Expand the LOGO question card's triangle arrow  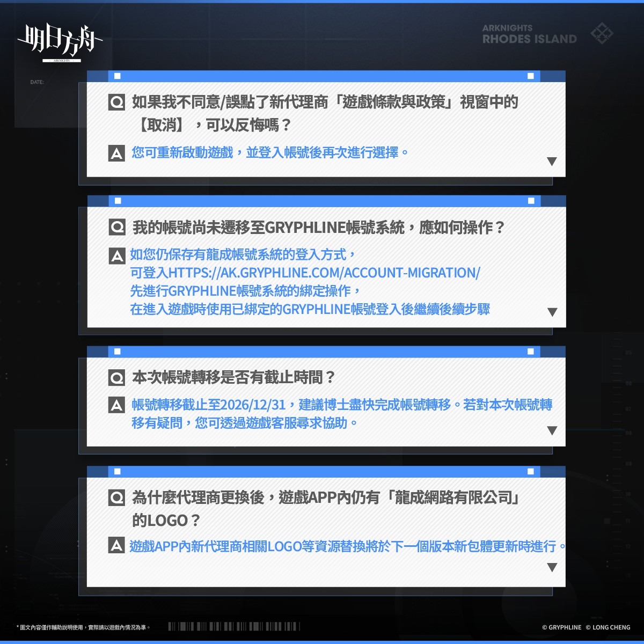tap(551, 567)
